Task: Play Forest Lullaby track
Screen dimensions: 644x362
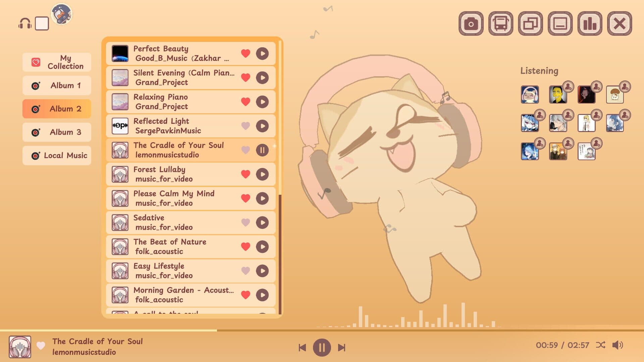Action: point(262,174)
